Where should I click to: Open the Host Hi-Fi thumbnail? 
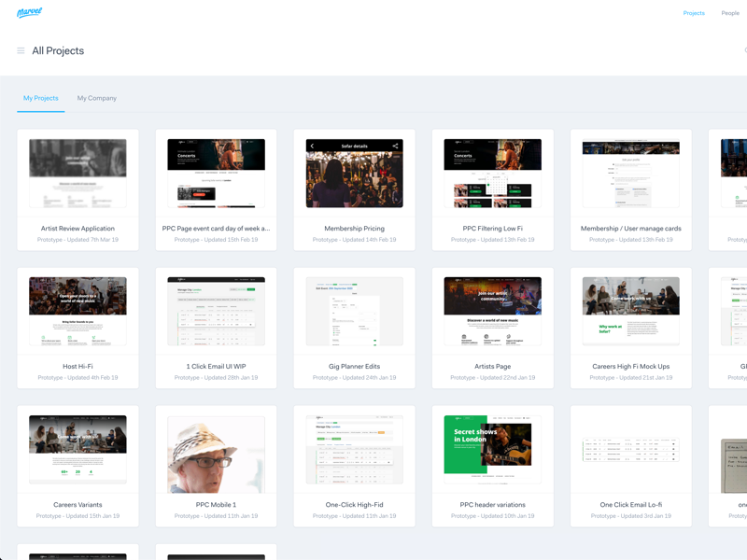(x=78, y=312)
